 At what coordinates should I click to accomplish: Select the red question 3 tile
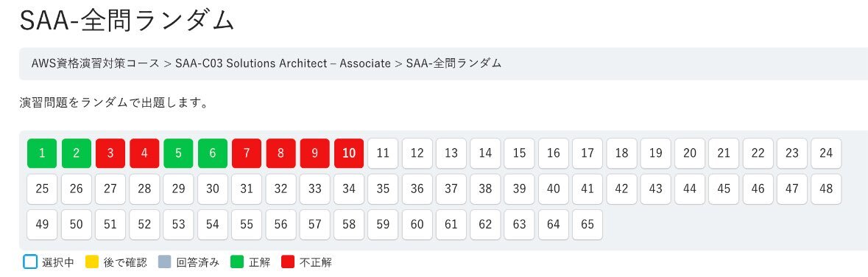pyautogui.click(x=110, y=153)
